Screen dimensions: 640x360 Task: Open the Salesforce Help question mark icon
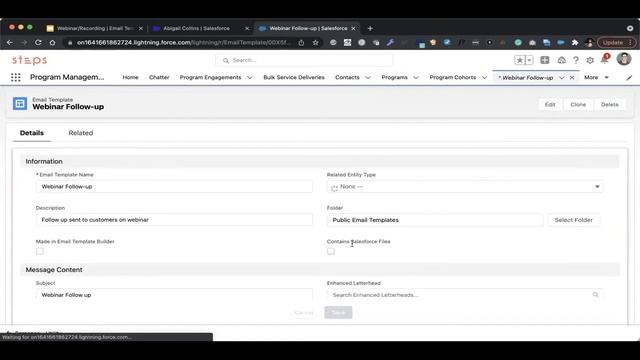point(576,60)
